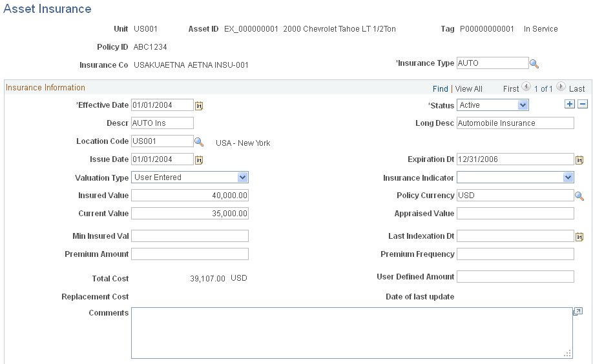
Task: Click the Insurance Type field
Action: coord(492,63)
